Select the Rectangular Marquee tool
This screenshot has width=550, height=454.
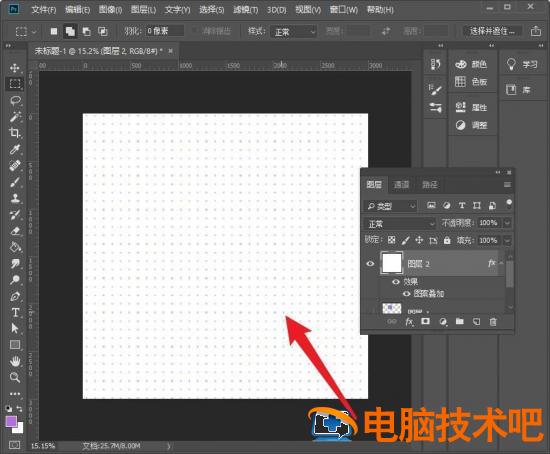pyautogui.click(x=15, y=84)
